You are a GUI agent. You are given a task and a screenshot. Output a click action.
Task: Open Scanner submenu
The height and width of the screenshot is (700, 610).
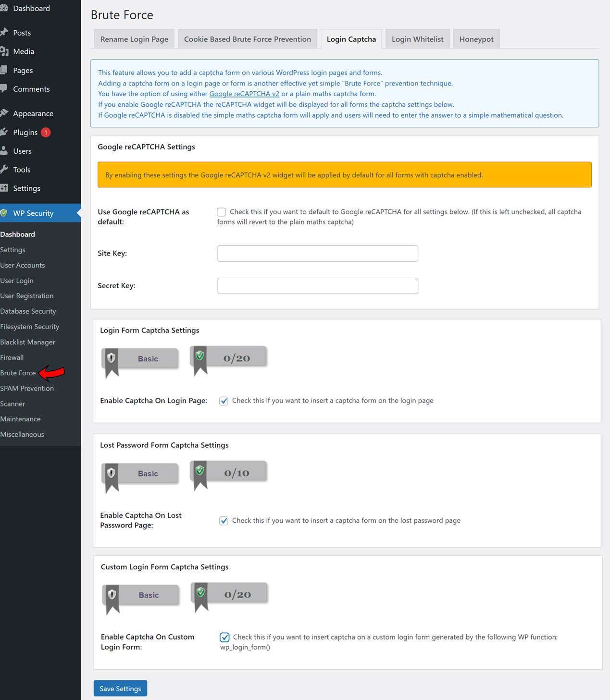(x=12, y=404)
